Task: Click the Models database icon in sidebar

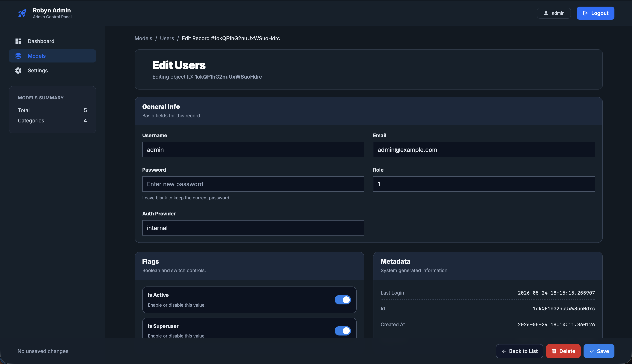Action: pyautogui.click(x=18, y=56)
